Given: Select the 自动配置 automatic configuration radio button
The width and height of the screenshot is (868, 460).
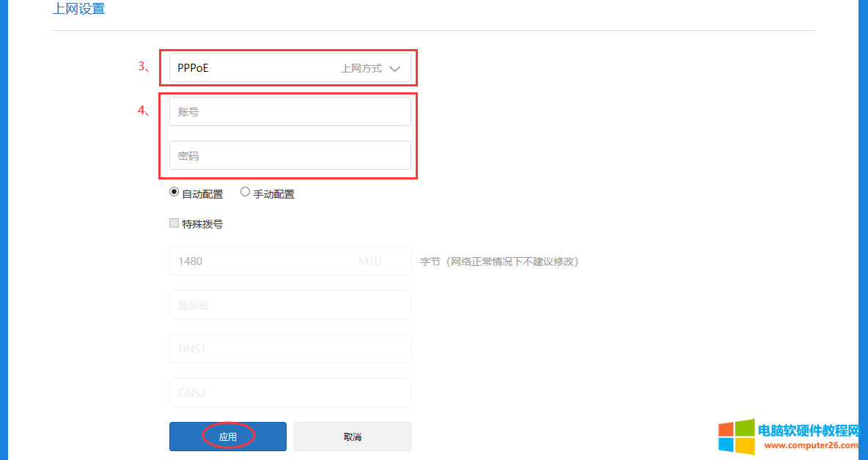Looking at the screenshot, I should tap(174, 191).
